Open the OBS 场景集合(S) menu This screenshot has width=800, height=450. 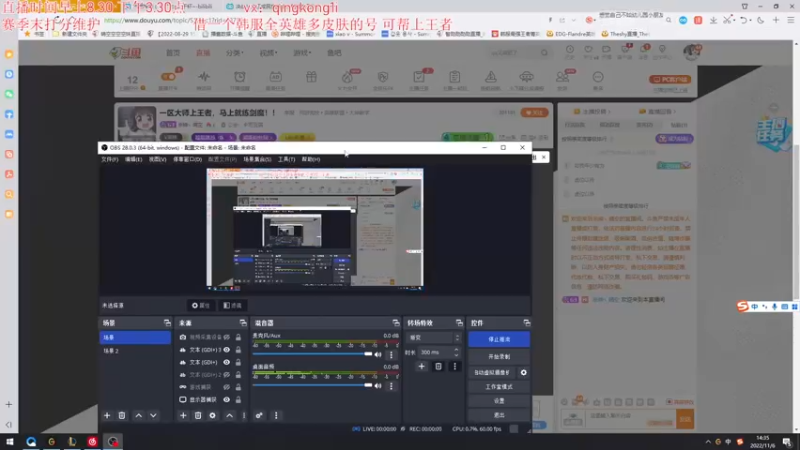coord(257,159)
